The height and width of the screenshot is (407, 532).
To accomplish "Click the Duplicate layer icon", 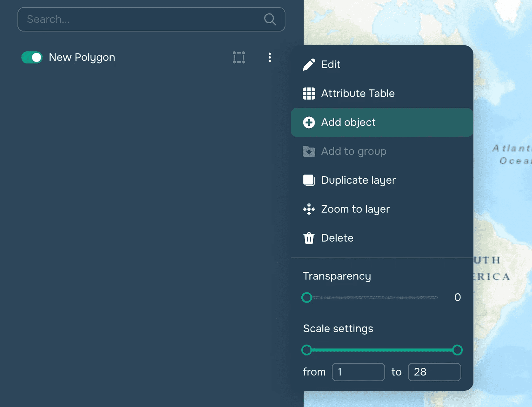I will [x=309, y=180].
